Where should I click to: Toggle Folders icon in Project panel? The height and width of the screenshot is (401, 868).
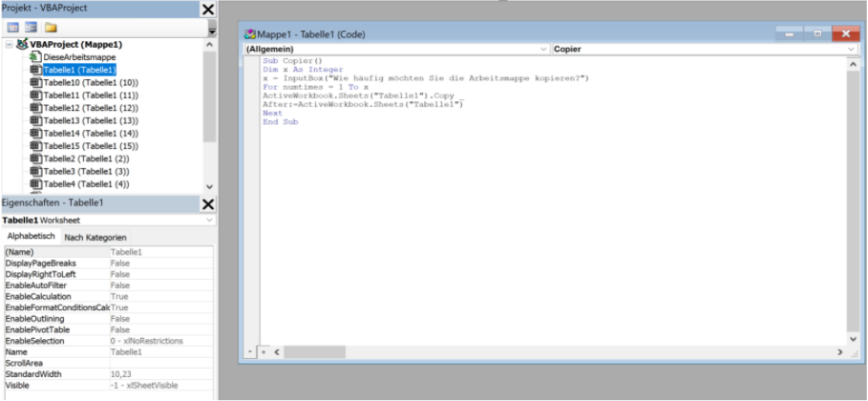[50, 27]
